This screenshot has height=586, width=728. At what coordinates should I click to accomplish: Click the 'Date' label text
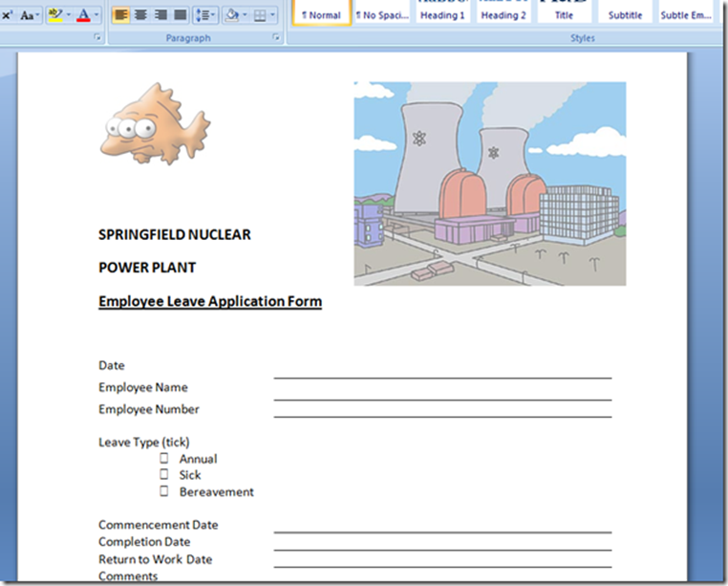point(112,365)
